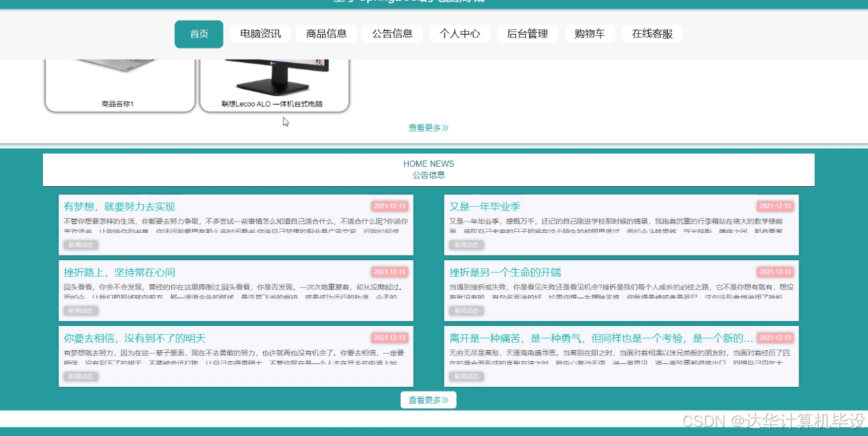
Task: Switch to the 电脑资讯 news tab
Action: [259, 33]
